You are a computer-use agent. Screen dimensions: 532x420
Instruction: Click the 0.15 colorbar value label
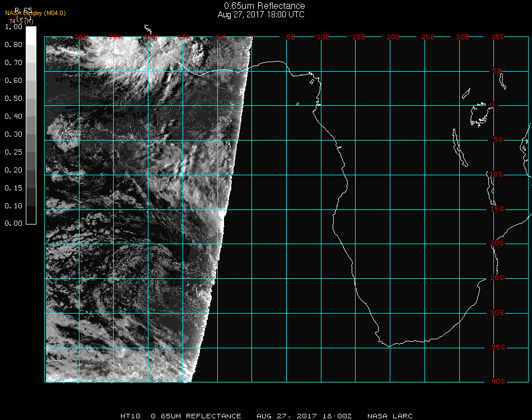pyautogui.click(x=13, y=188)
